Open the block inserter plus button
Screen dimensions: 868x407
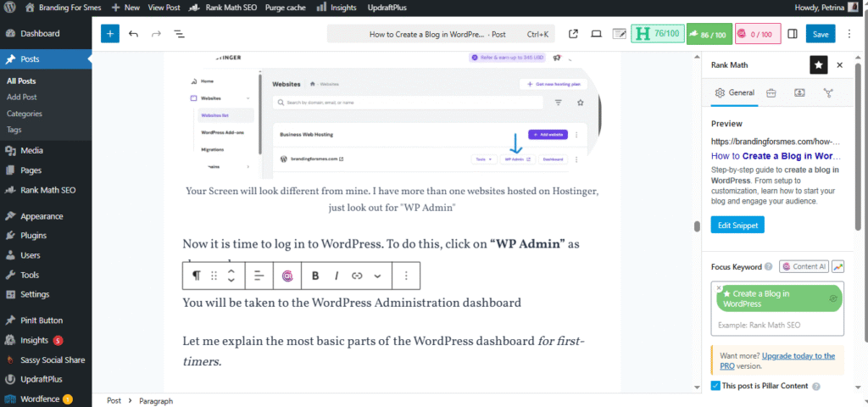[x=109, y=34]
